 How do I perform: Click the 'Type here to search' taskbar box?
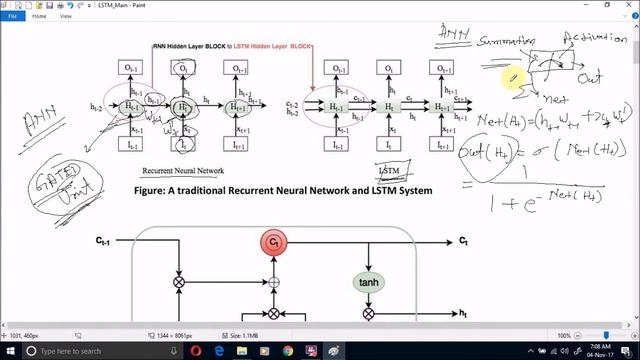(102, 351)
